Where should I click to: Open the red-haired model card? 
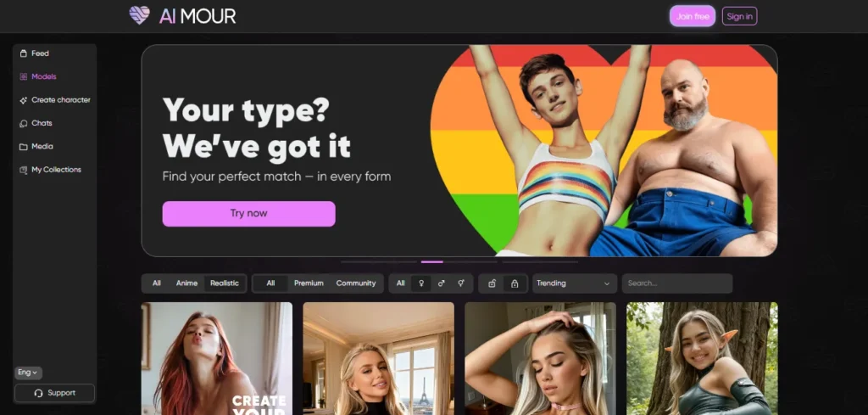(216, 358)
